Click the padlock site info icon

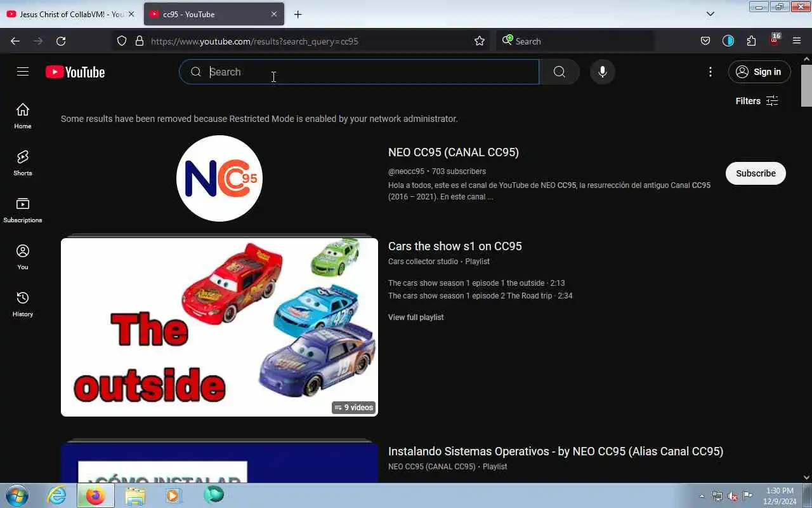(x=140, y=41)
